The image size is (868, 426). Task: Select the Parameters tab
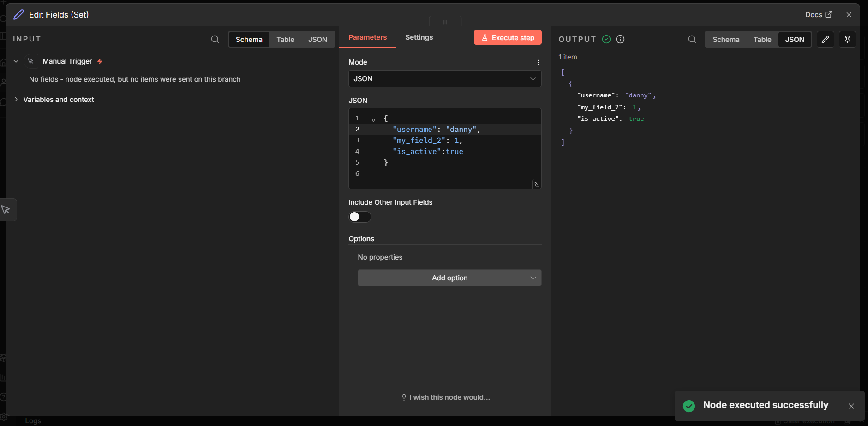point(367,37)
